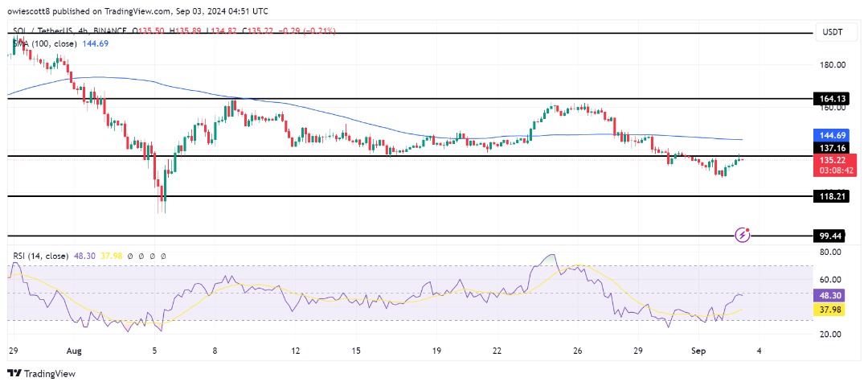Viewport: 868px width, 386px height.
Task: Click the 180.00 level on price scale
Action: [830, 65]
